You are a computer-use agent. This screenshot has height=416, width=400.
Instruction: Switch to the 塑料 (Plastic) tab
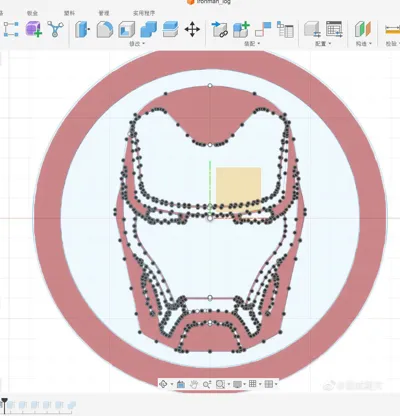(x=69, y=13)
